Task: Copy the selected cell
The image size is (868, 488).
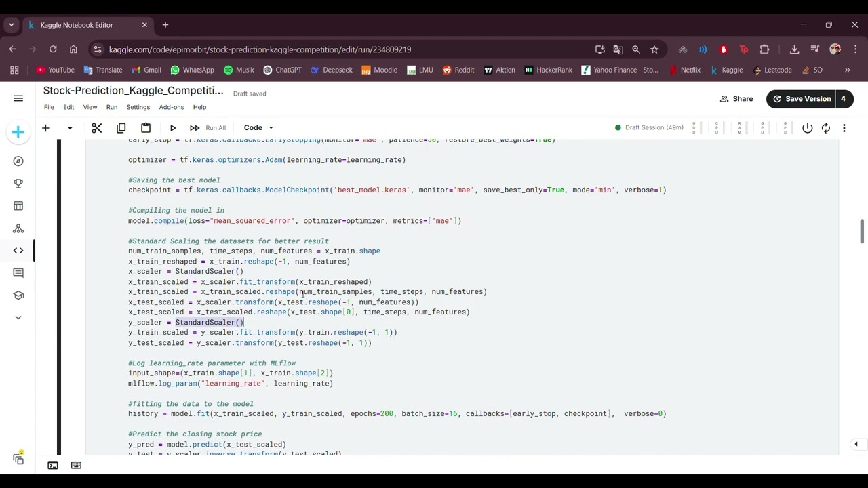Action: click(121, 128)
